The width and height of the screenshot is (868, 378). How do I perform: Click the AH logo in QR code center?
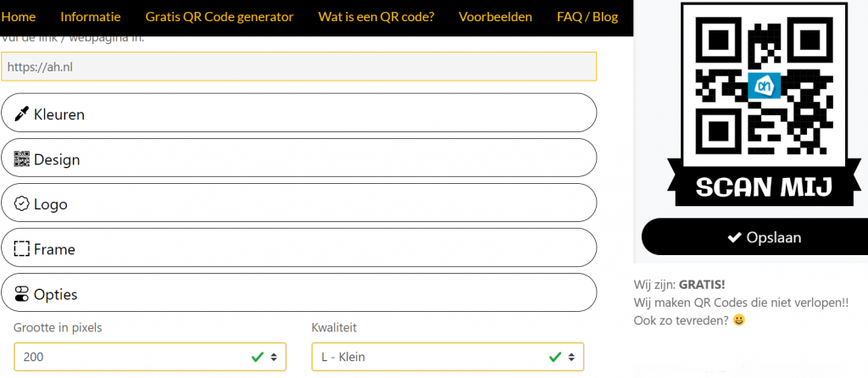pyautogui.click(x=764, y=86)
